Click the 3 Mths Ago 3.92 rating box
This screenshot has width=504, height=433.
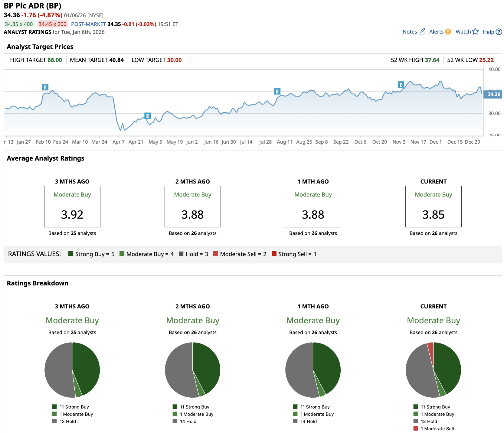(x=72, y=207)
